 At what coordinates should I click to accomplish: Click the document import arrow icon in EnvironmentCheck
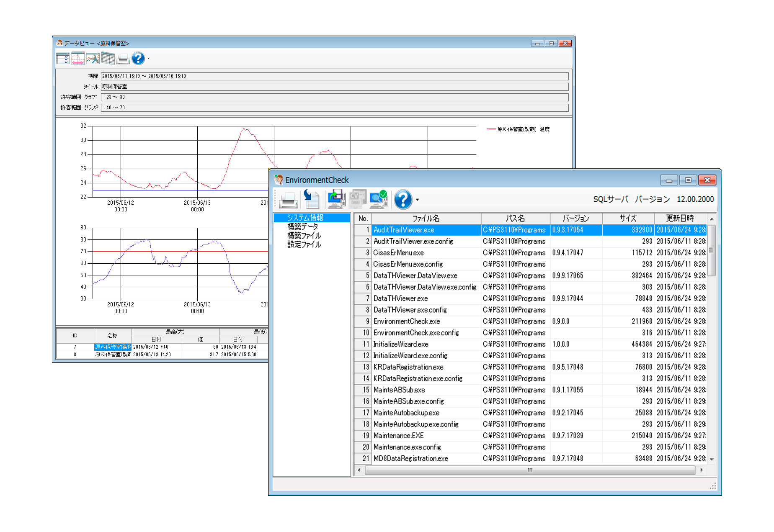(x=311, y=200)
